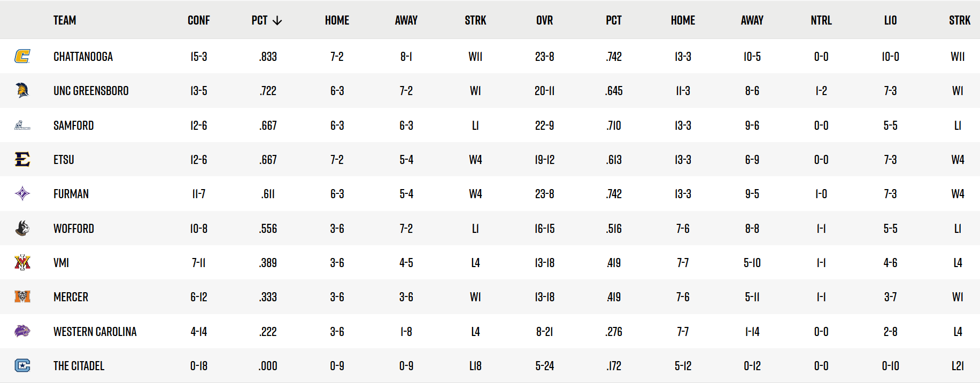Viewport: 980px width, 383px height.
Task: Sort by the NTRL column header
Action: point(821,20)
